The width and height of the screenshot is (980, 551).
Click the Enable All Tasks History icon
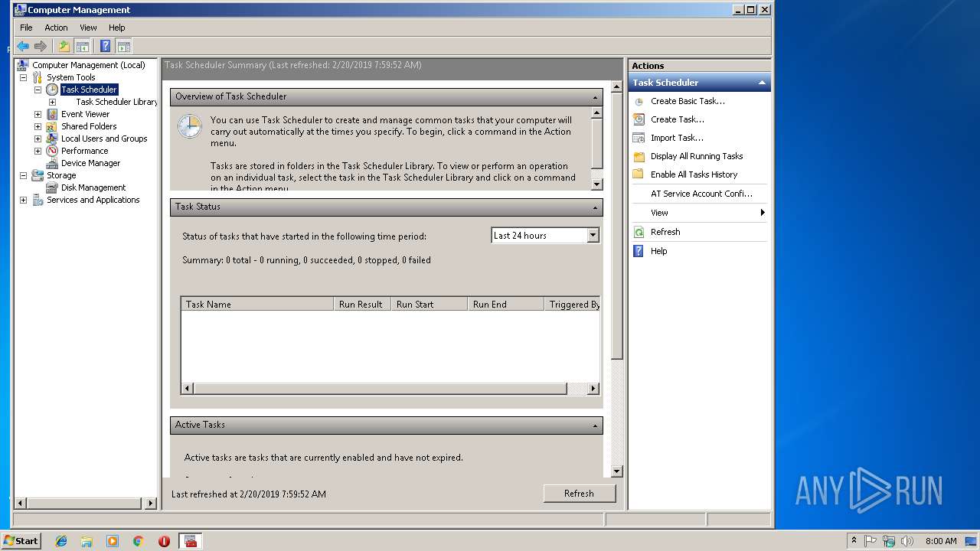[639, 174]
